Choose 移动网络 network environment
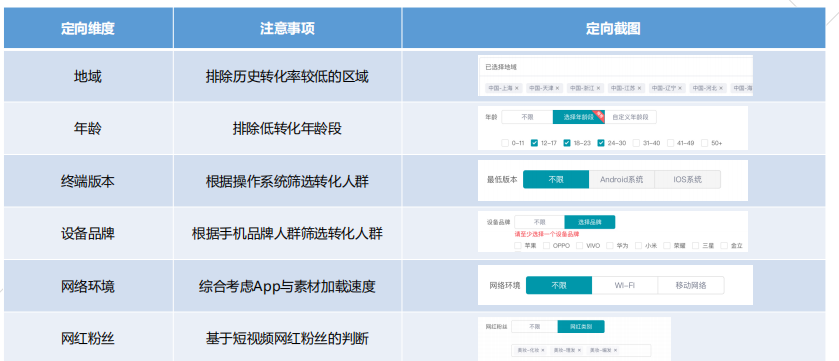 [x=691, y=285]
